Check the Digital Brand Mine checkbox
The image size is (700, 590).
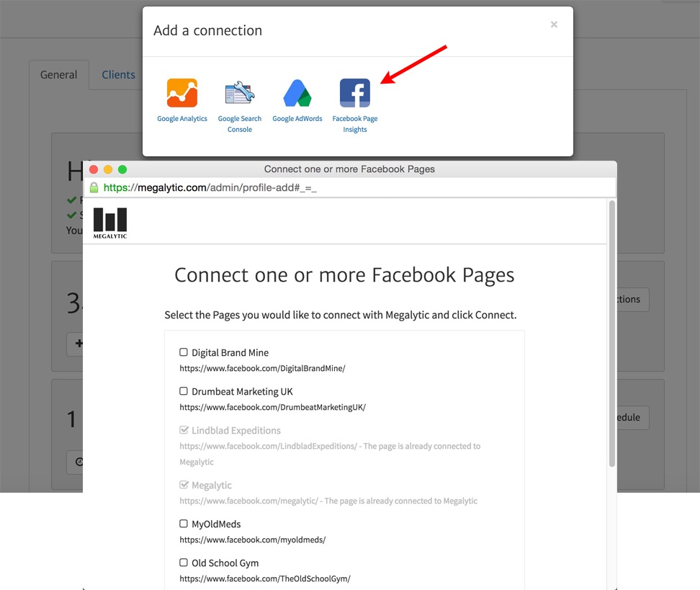(184, 352)
